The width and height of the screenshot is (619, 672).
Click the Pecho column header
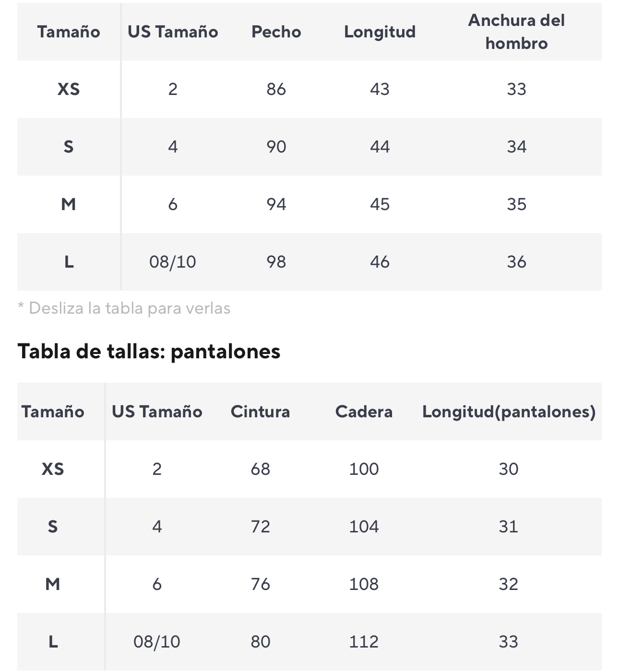(276, 32)
